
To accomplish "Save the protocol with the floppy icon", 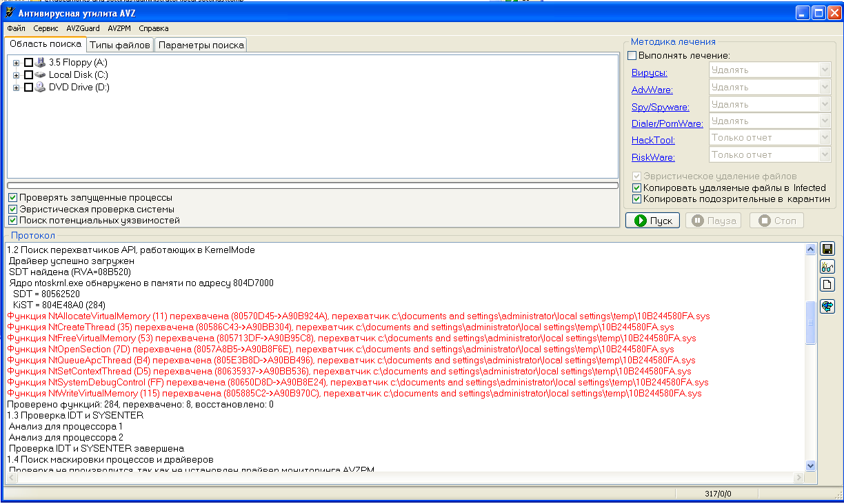I will [827, 249].
